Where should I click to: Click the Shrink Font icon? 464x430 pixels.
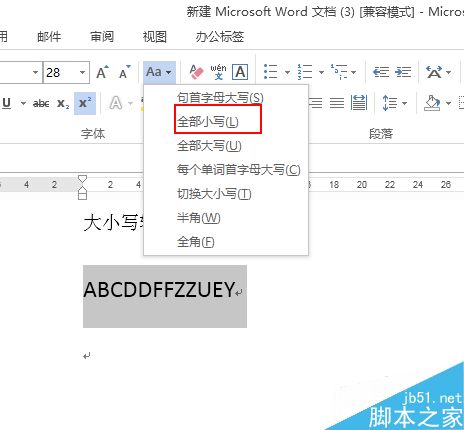pos(125,72)
